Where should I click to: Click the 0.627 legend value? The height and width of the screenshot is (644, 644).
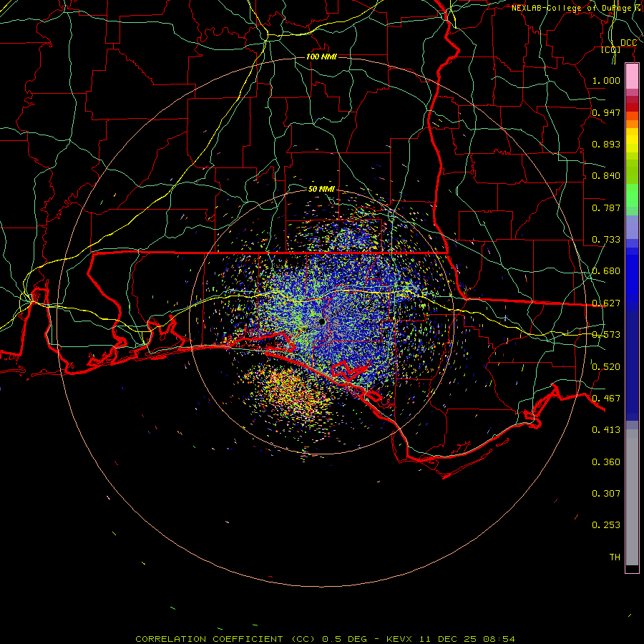tap(606, 303)
